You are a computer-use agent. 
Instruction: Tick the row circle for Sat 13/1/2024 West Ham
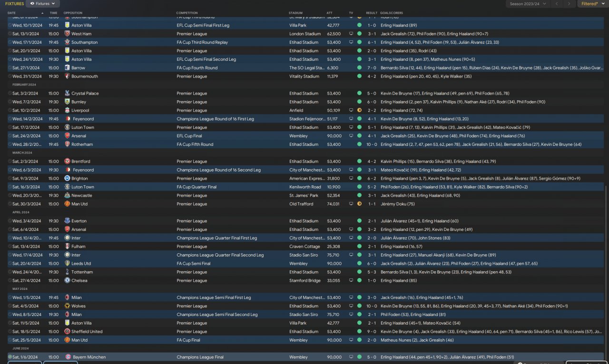tap(10, 34)
